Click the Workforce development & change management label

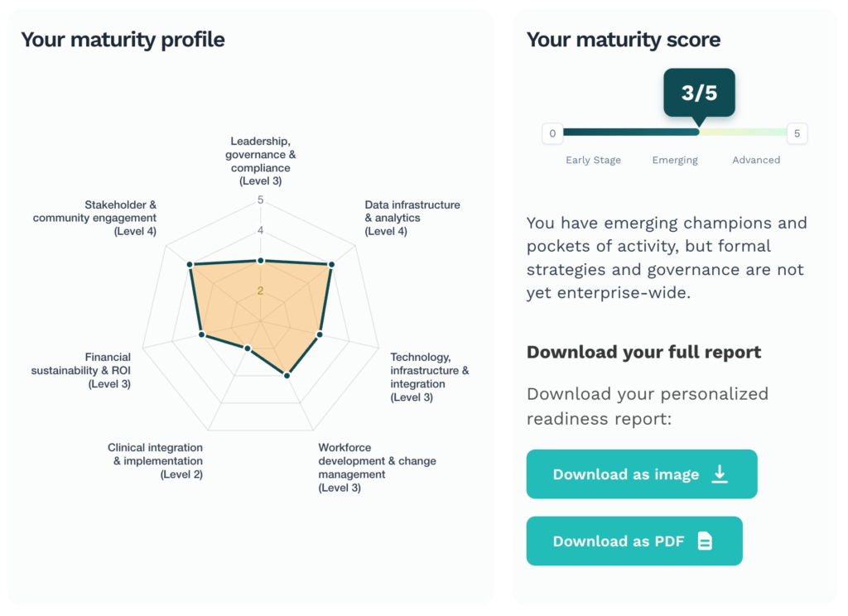point(377,468)
